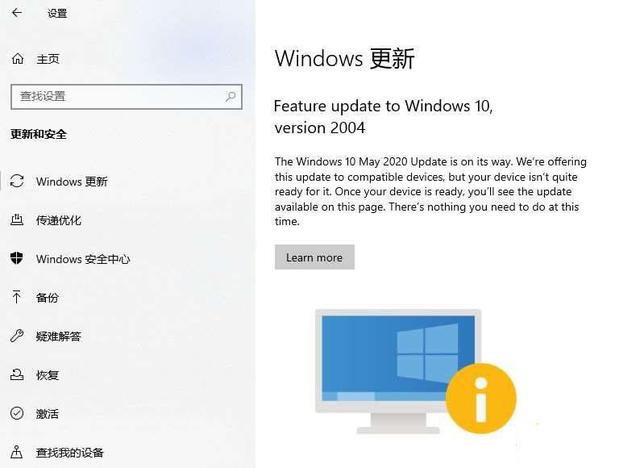
Task: Click the Windows 安全中心 shield icon
Action: [x=17, y=258]
